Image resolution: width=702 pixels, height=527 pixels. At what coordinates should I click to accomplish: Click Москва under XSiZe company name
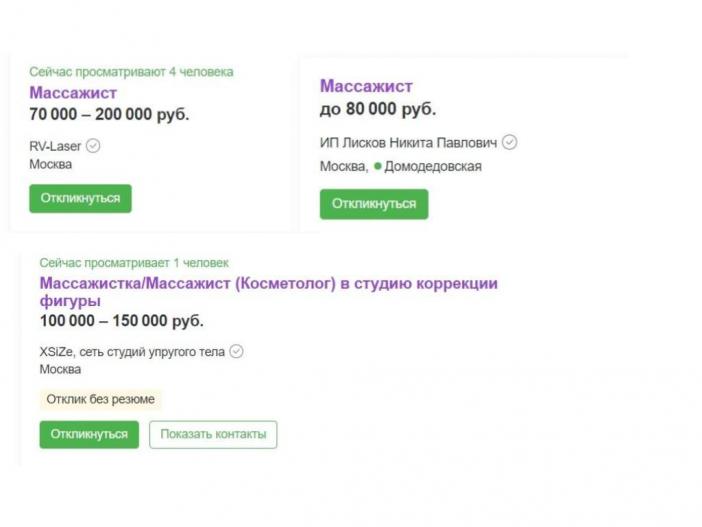coord(60,369)
